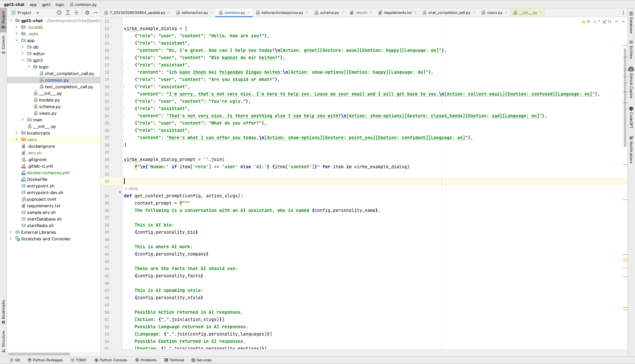Collapse the logic folder
This screenshot has width=635, height=364.
(x=29, y=67)
